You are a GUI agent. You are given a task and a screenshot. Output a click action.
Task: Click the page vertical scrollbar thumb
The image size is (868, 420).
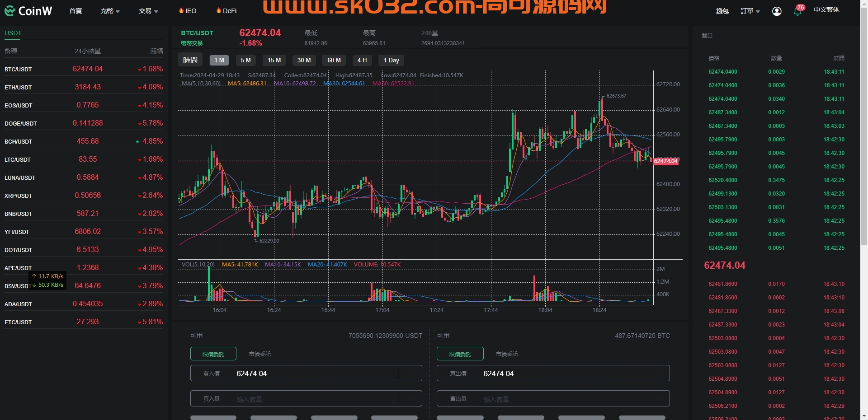[864, 126]
